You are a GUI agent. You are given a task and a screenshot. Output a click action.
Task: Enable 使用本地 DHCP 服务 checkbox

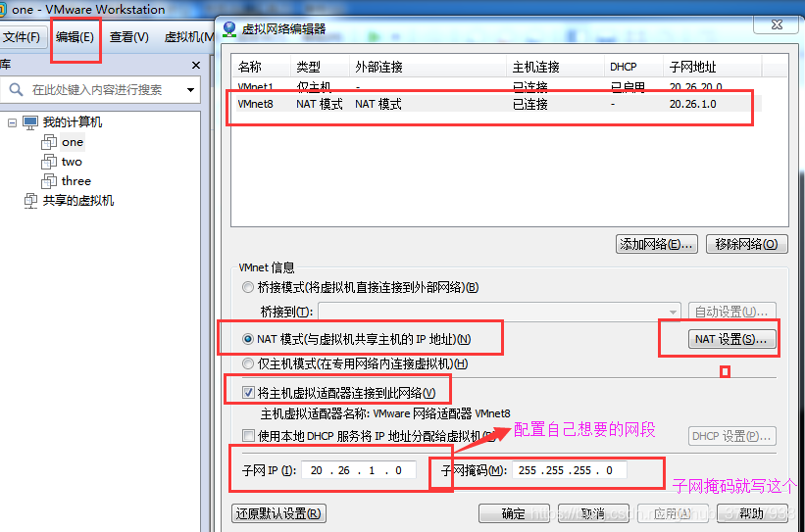pos(248,436)
